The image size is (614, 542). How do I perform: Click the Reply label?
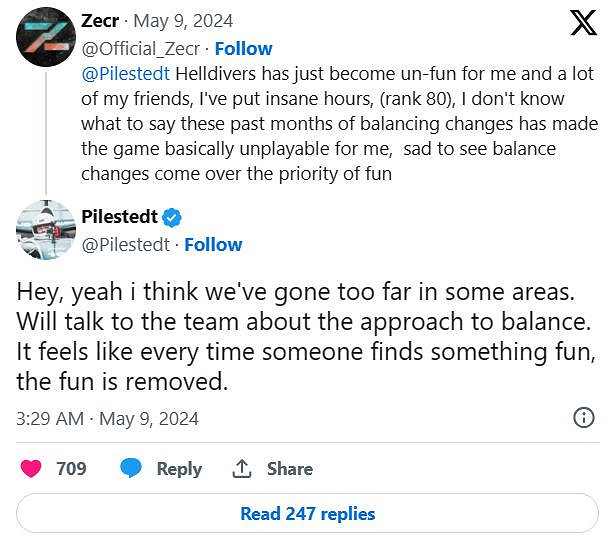179,468
